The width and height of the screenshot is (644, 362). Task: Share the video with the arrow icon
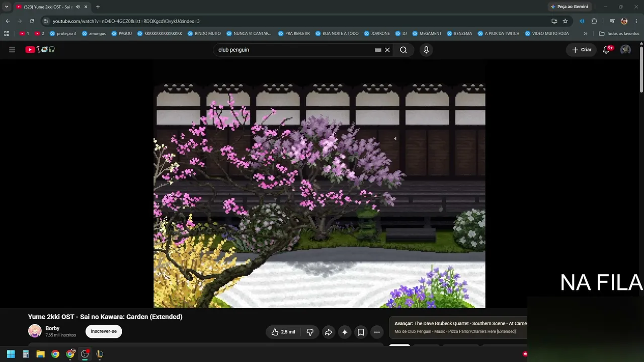click(328, 332)
